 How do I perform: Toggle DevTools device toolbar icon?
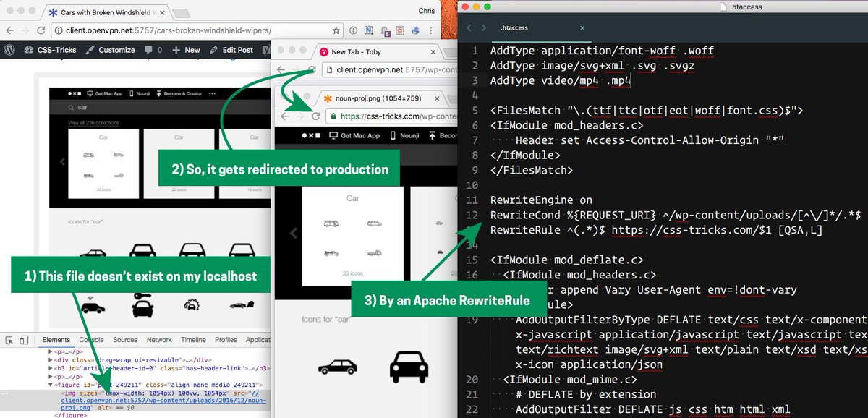tap(24, 340)
